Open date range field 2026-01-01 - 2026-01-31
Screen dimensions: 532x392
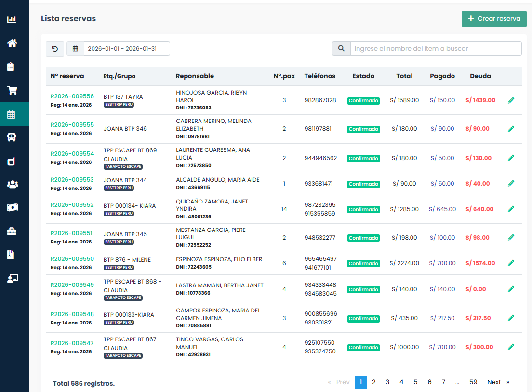(x=126, y=49)
